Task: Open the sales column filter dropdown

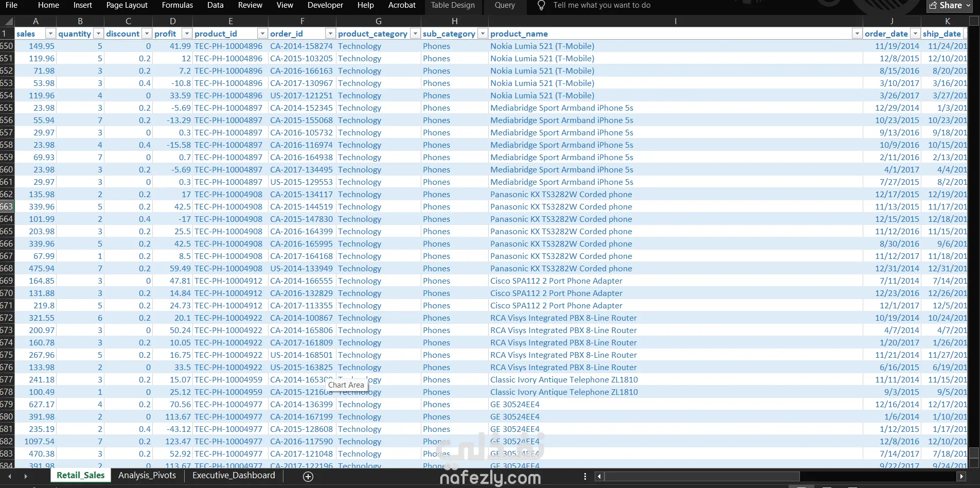Action: click(x=50, y=33)
